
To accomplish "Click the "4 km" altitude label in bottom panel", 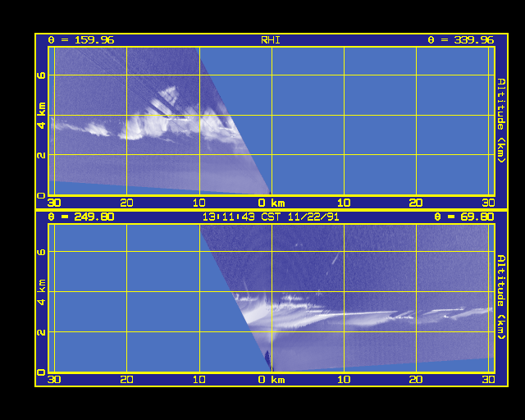I will [41, 292].
